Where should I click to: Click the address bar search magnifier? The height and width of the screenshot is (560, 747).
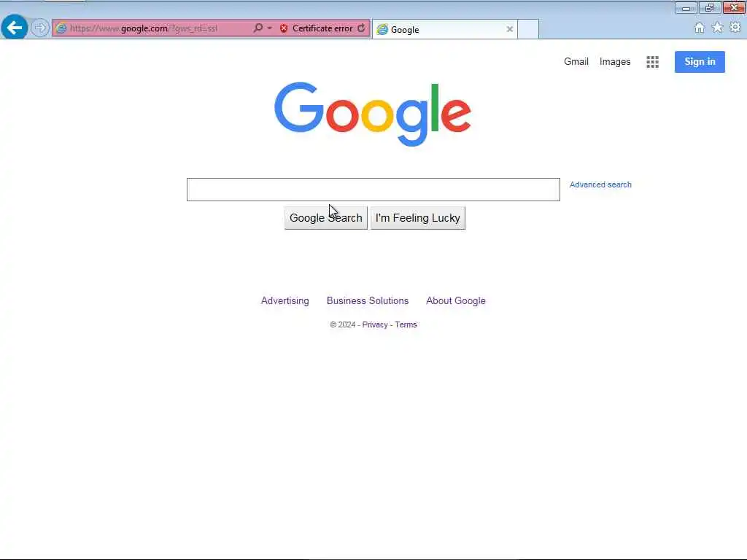point(258,28)
